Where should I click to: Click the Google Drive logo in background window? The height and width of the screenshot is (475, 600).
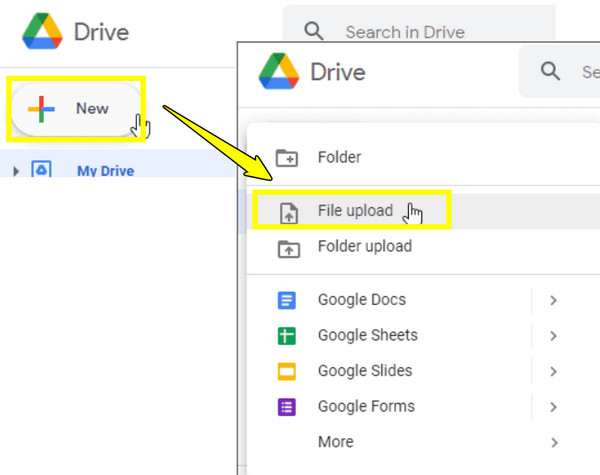point(42,31)
